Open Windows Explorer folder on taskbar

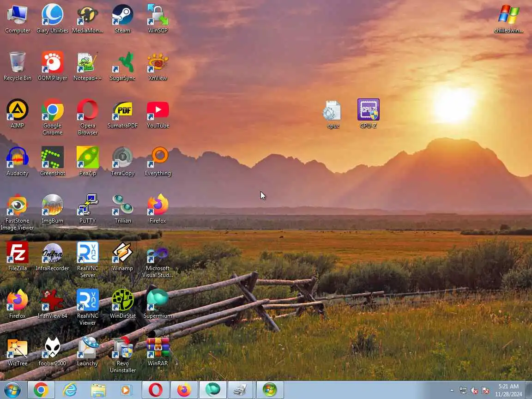(98, 390)
